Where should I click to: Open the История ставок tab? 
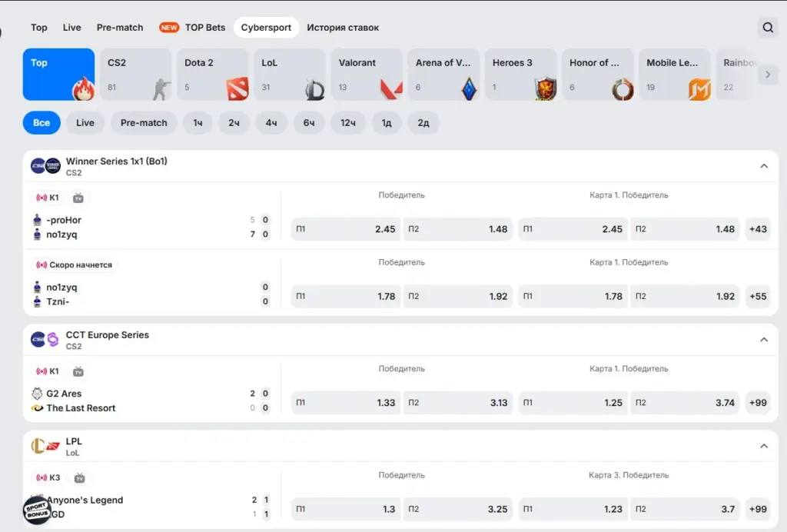[x=343, y=28]
